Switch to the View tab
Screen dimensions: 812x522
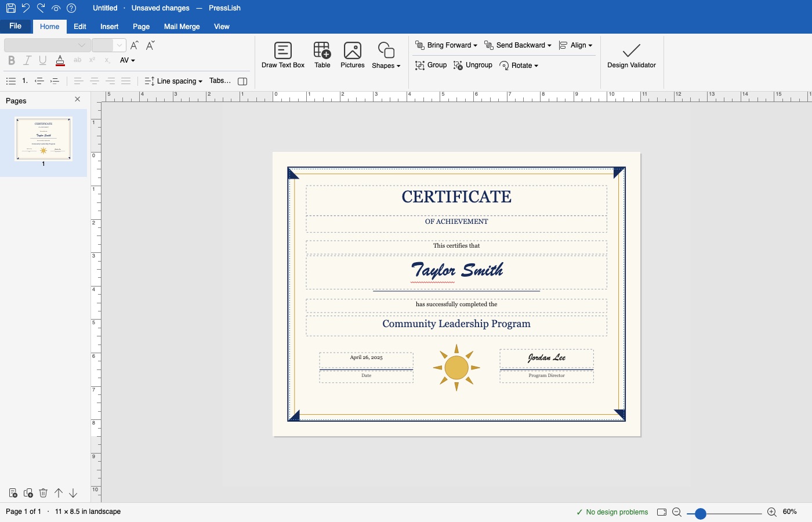[222, 27]
